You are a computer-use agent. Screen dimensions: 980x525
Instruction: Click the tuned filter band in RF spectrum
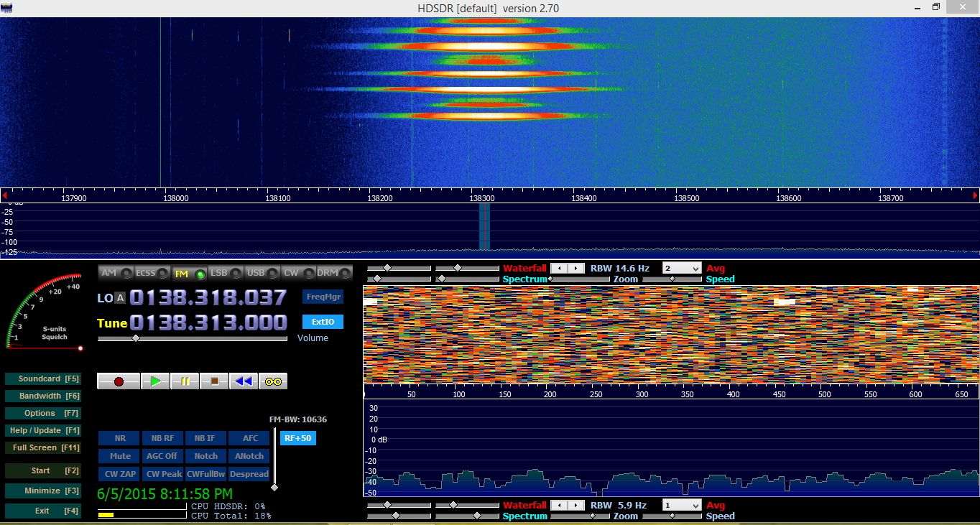pos(484,226)
